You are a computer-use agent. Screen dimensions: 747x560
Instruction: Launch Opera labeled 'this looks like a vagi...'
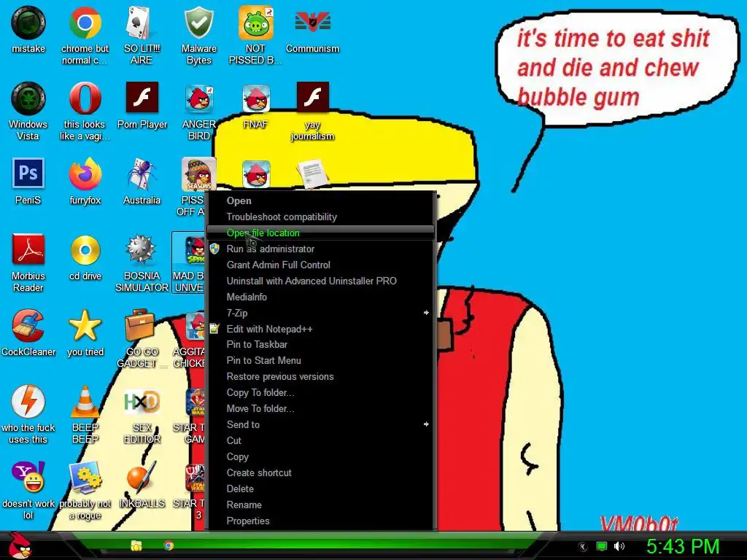tap(85, 112)
